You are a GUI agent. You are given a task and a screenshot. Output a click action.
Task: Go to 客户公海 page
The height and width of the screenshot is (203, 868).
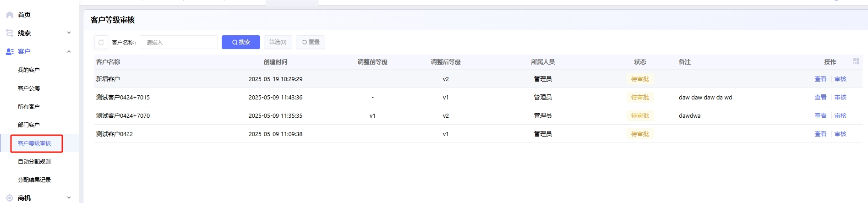click(x=29, y=88)
